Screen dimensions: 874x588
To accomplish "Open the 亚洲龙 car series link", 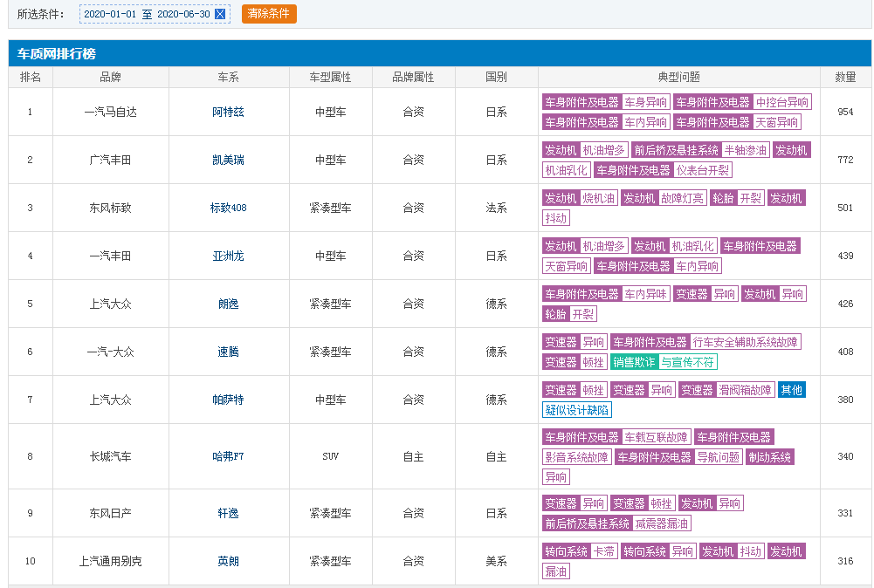I will (x=228, y=256).
